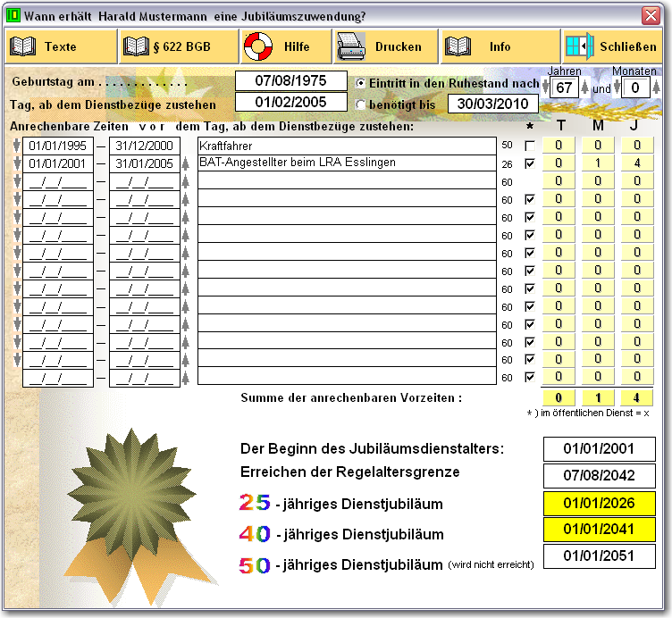Click the start date field 01/01/1995

[58, 146]
